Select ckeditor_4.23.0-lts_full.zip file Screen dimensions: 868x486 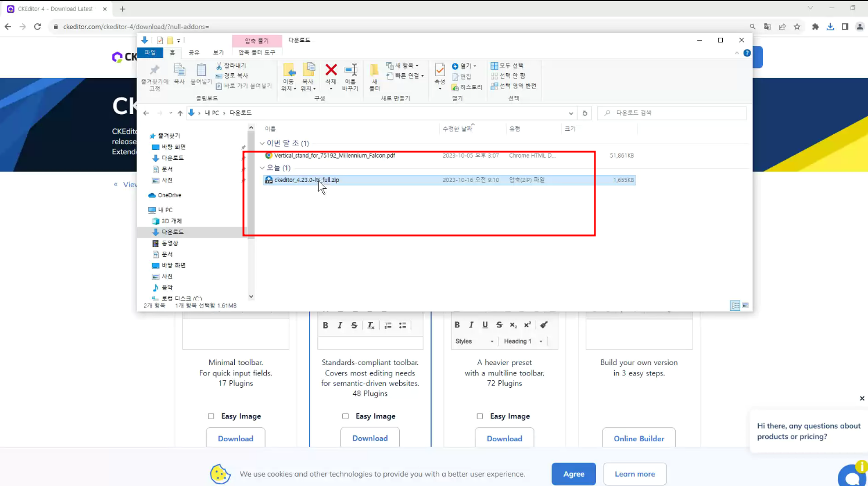[x=449, y=180]
